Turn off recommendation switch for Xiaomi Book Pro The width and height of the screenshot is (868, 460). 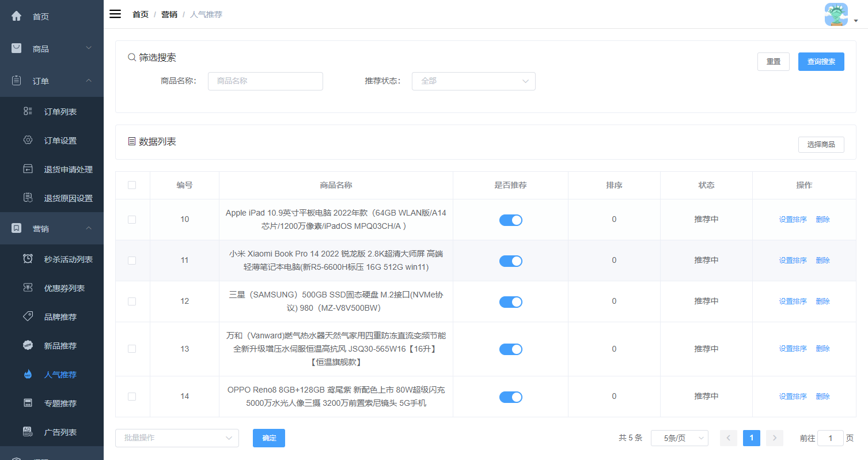tap(511, 261)
